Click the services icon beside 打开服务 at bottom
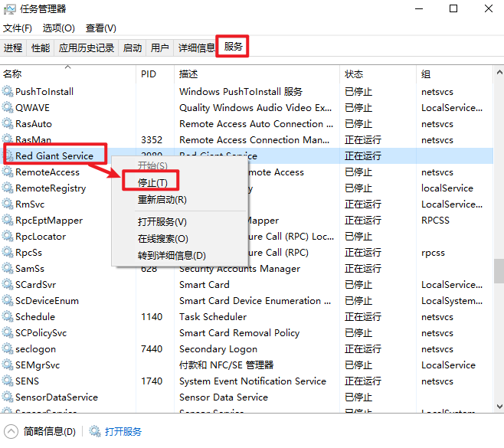Viewport: 504px width, 448px height. 95,432
